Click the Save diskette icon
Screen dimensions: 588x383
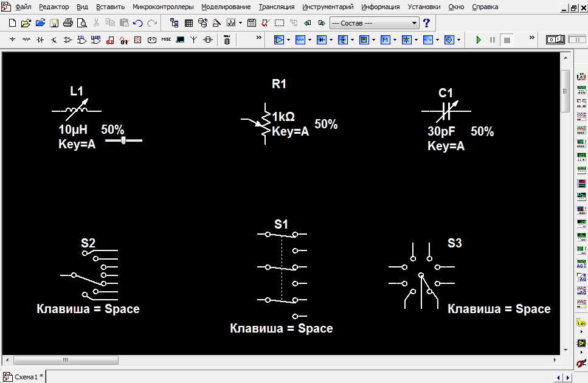point(54,23)
